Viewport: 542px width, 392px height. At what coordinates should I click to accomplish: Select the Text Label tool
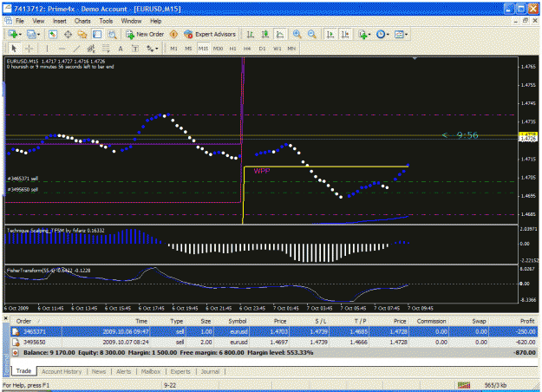(x=135, y=49)
